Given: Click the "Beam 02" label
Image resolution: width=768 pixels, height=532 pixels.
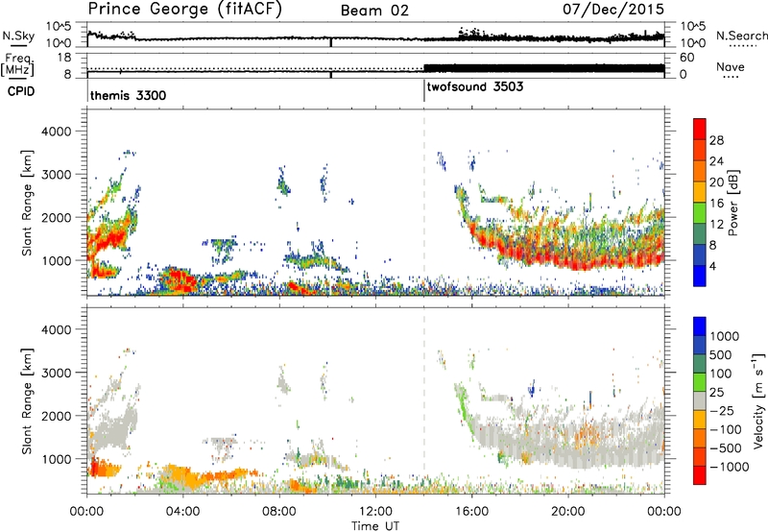Looking at the screenshot, I should click(x=374, y=11).
